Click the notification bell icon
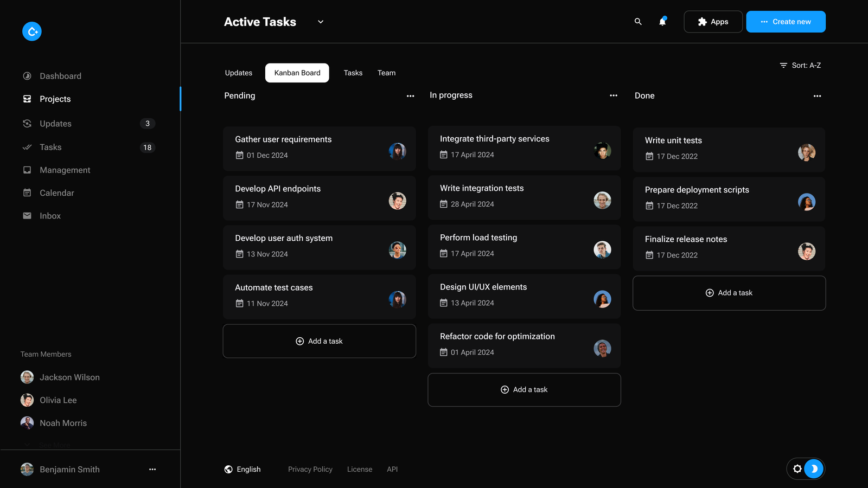868x488 pixels. [x=662, y=22]
